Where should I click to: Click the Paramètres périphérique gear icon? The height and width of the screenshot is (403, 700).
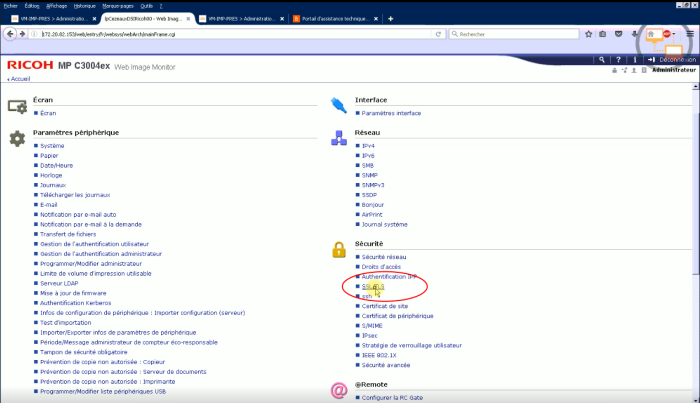click(x=16, y=139)
